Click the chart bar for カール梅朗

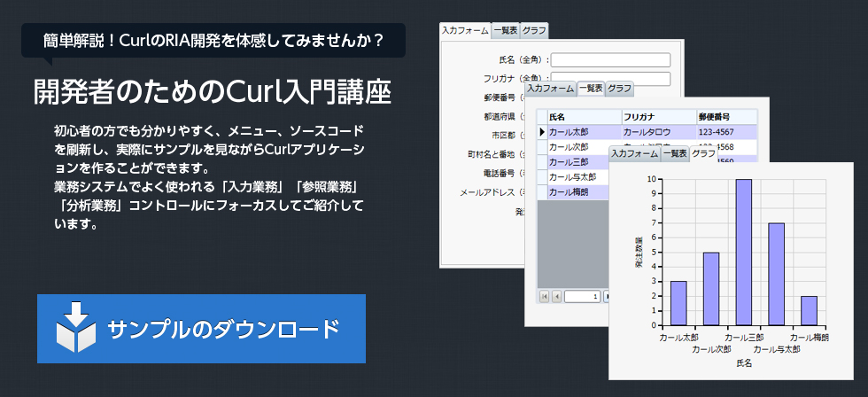point(810,311)
